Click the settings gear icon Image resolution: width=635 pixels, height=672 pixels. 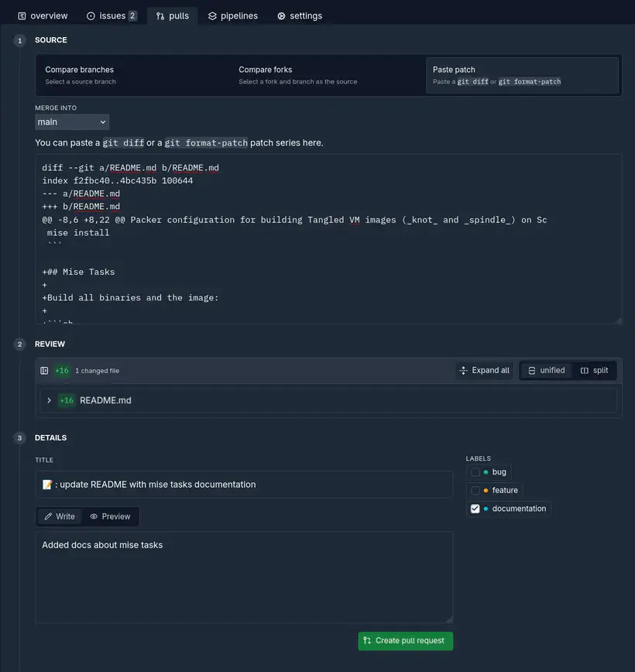pyautogui.click(x=281, y=15)
